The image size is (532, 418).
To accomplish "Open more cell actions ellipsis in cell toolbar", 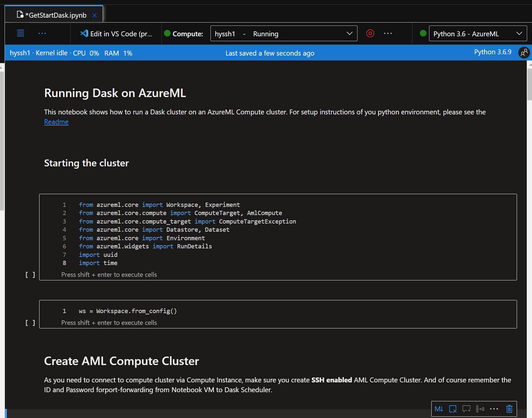I will 494,409.
